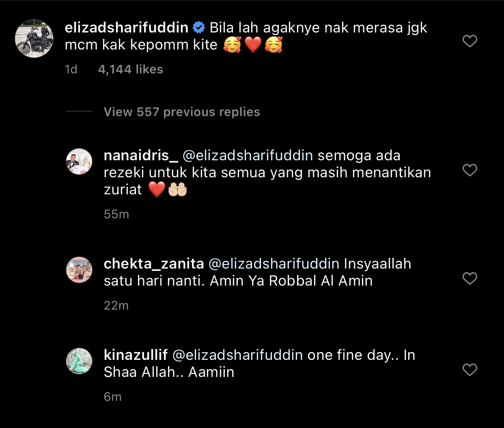Expand View 557 previous replies
The height and width of the screenshot is (428, 504).
182,112
